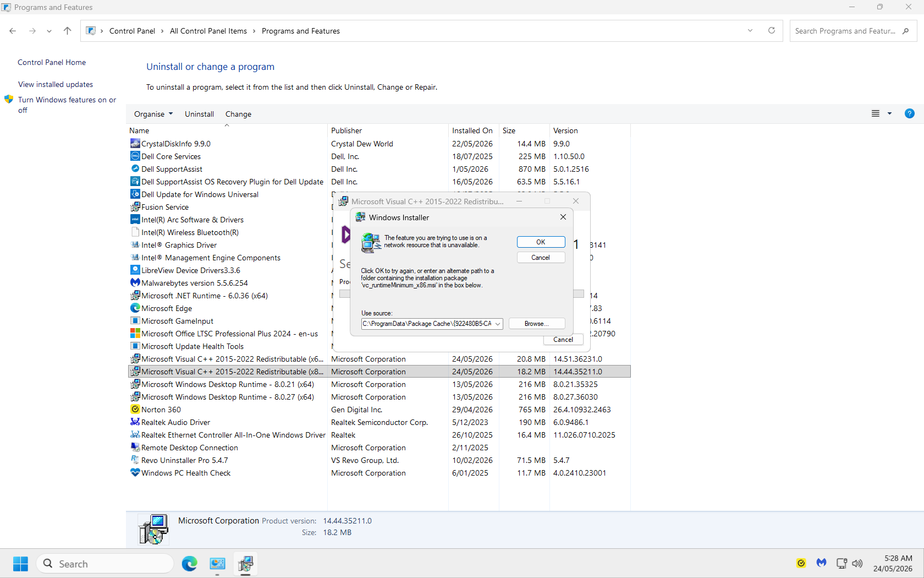Click Uninstall in the toolbar
Image resolution: width=924 pixels, height=578 pixels.
[199, 114]
